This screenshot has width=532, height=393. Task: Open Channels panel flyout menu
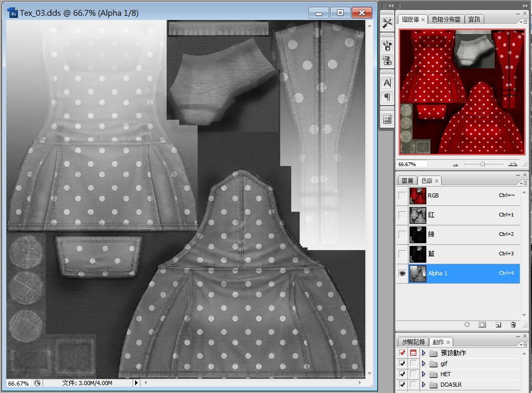pyautogui.click(x=524, y=183)
